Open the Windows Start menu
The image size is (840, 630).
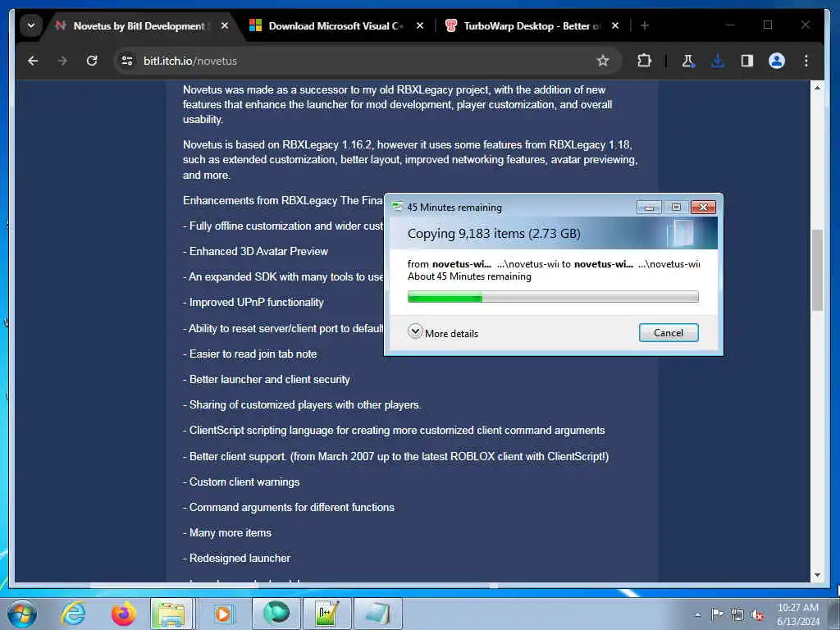[22, 614]
